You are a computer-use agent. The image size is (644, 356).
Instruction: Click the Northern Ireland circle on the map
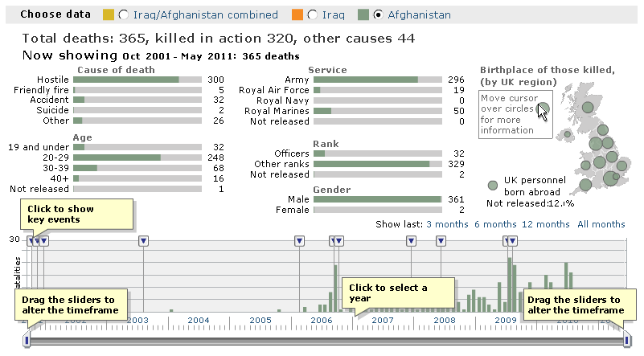pyautogui.click(x=568, y=134)
